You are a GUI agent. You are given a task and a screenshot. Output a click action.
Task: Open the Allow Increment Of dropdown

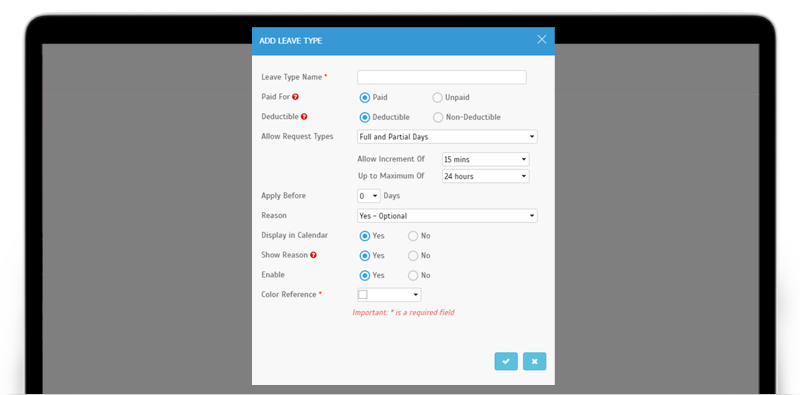click(485, 159)
